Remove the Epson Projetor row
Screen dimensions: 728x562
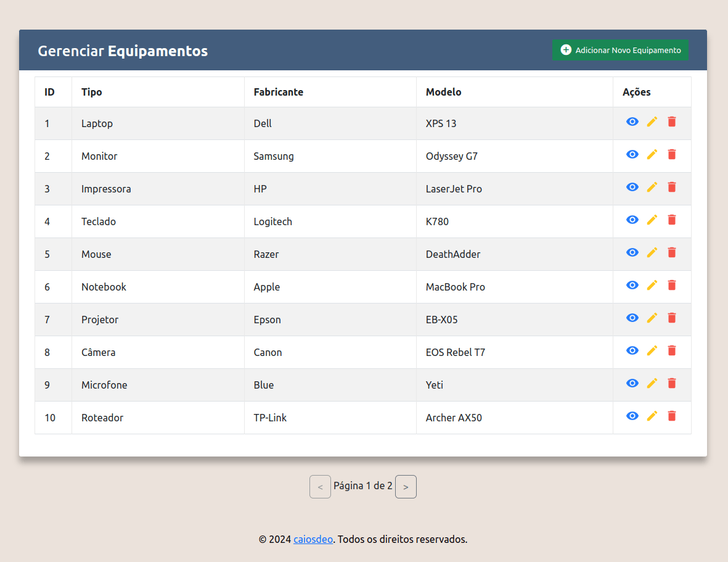pos(671,318)
